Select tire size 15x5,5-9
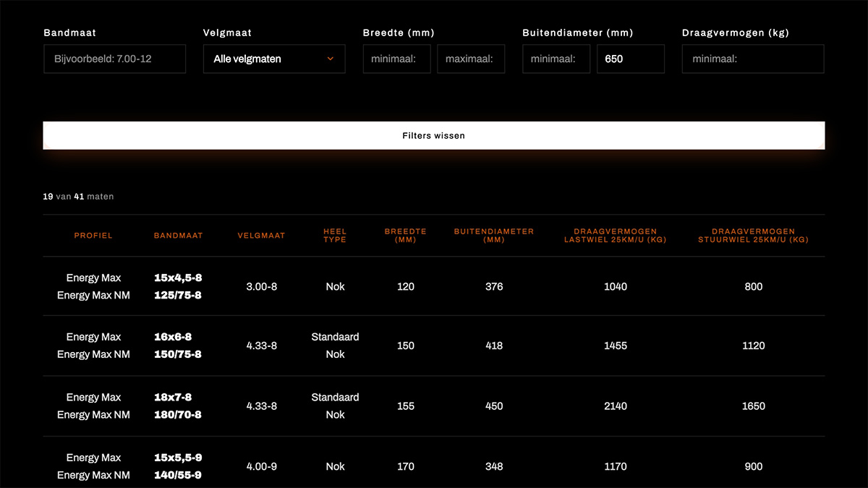This screenshot has width=868, height=488. click(x=178, y=458)
